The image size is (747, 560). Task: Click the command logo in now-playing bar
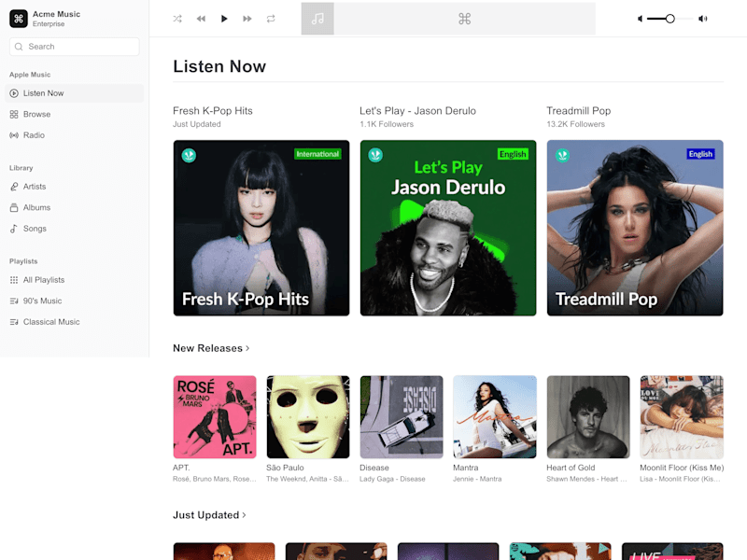coord(464,19)
